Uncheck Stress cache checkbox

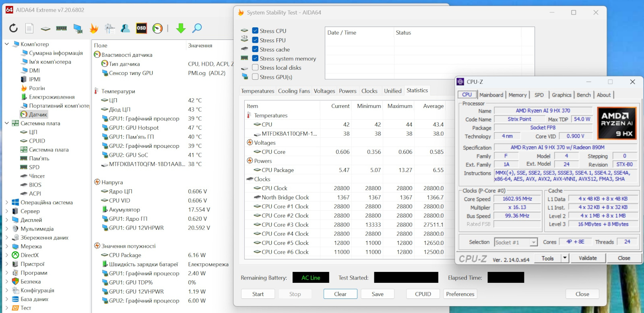(255, 49)
